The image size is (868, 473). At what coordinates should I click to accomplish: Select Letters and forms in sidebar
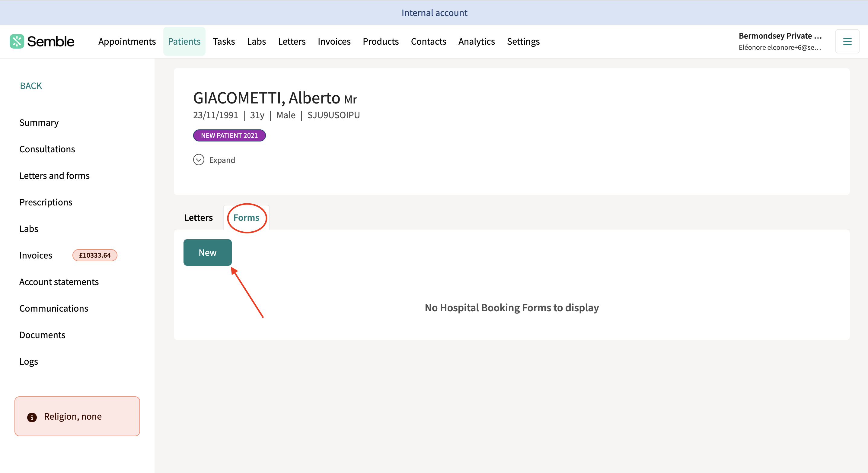click(x=55, y=176)
